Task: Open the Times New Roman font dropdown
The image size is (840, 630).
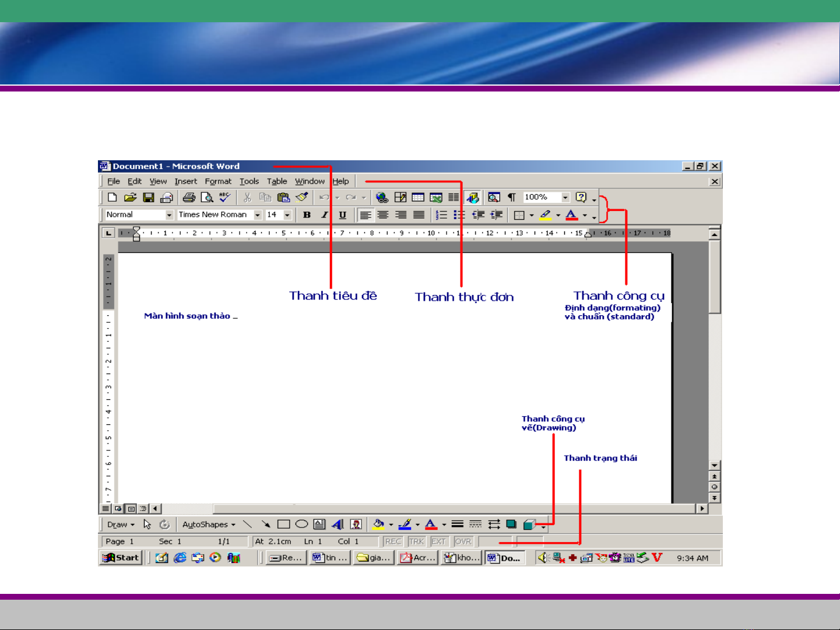Action: point(257,215)
